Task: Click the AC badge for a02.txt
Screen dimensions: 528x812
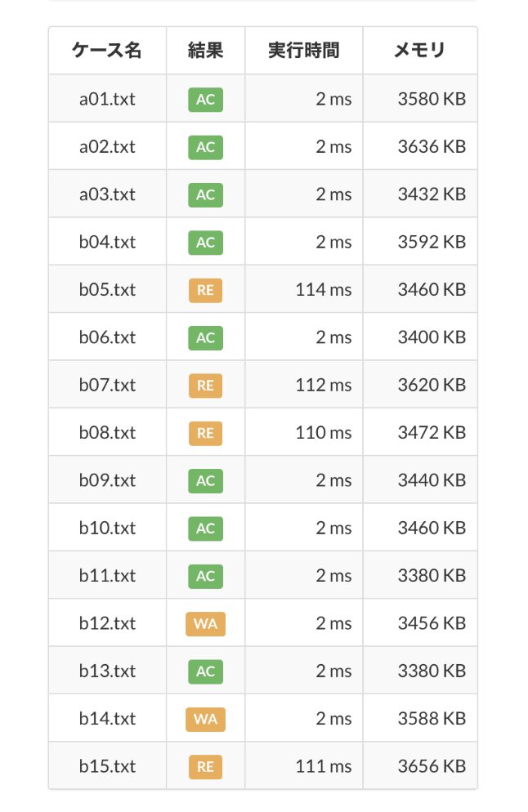Action: point(206,147)
